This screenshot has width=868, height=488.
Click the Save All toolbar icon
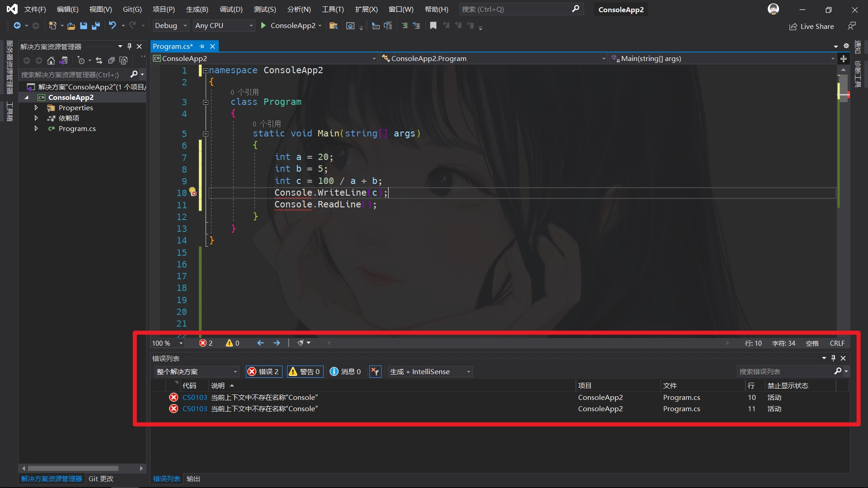(x=95, y=26)
